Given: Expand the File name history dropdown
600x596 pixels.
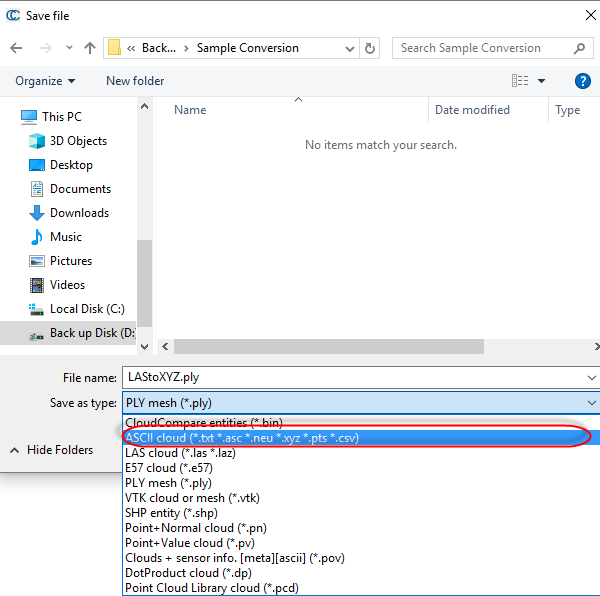Looking at the screenshot, I should (592, 378).
